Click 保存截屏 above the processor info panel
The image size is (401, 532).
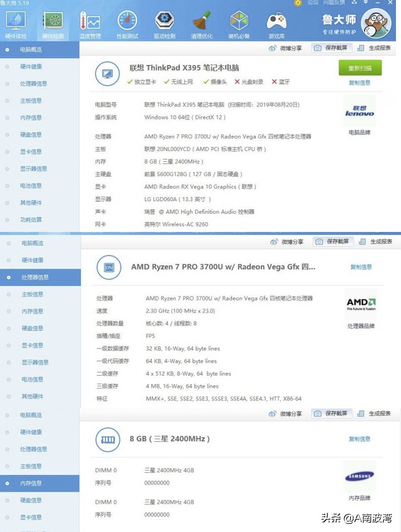[x=333, y=241]
